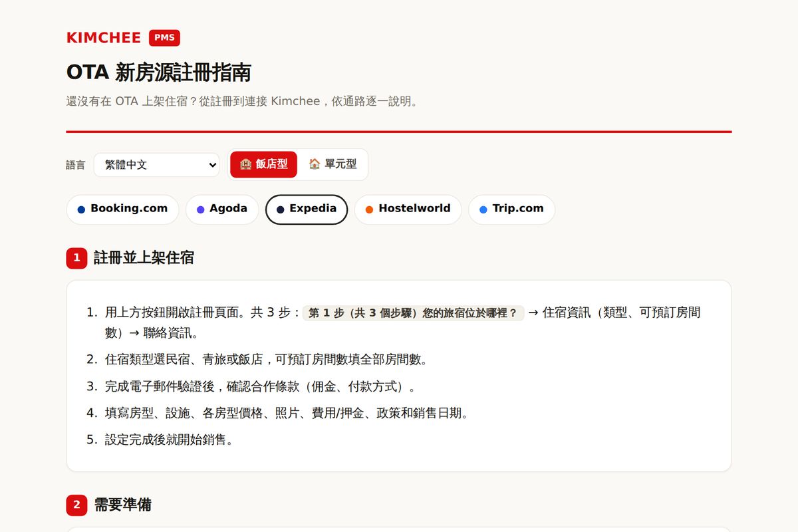Select the Trip.com channel tab
Image resolution: width=798 pixels, height=532 pixels.
coord(511,209)
